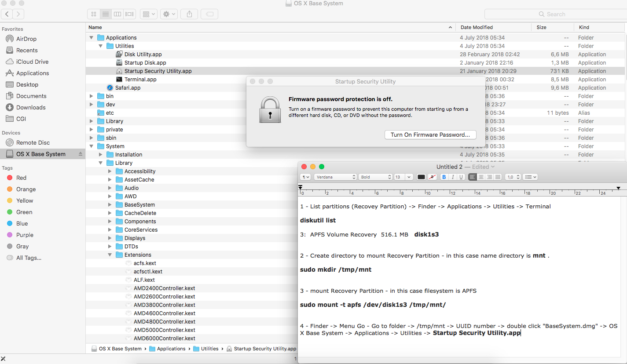
Task: Expand the Installation folder
Action: tap(100, 155)
